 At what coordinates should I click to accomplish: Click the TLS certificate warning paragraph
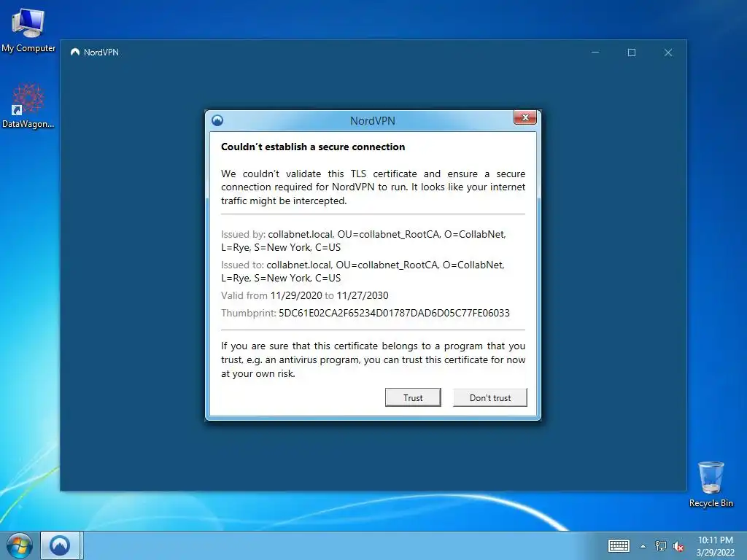click(x=373, y=187)
